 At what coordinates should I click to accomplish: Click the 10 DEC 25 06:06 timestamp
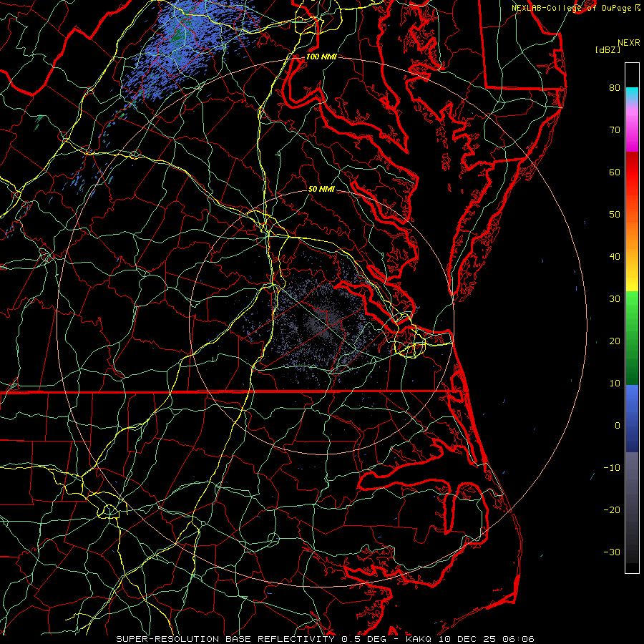[x=487, y=639]
